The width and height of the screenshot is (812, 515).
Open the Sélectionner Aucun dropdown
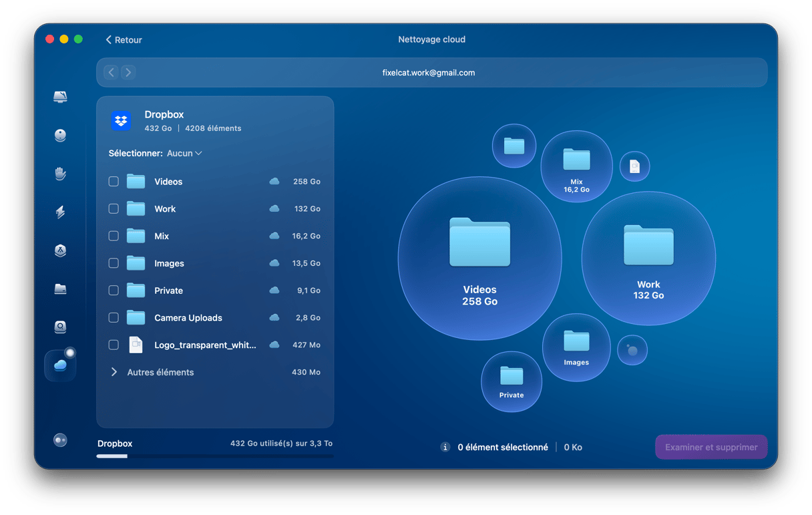pos(184,154)
